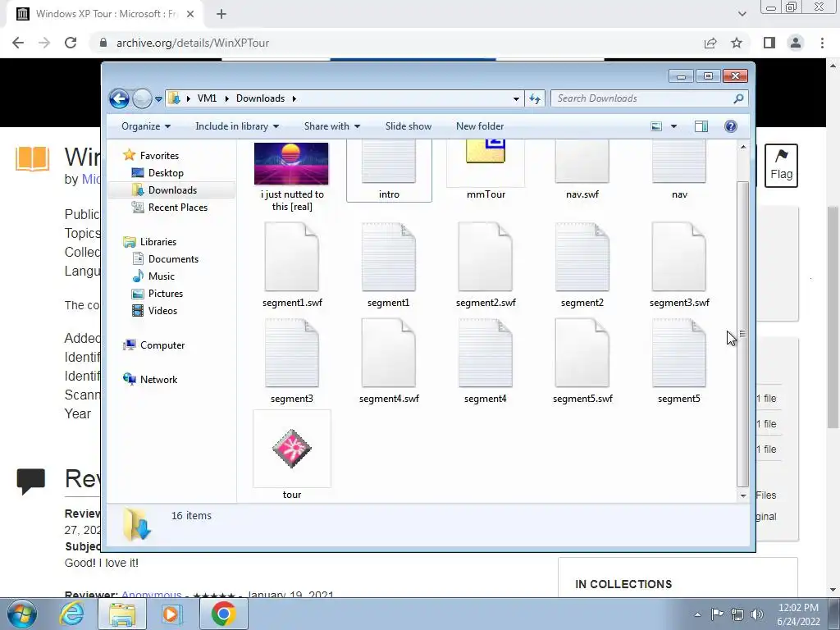The image size is (840, 630).
Task: Change the view icon in toolbar
Action: pyautogui.click(x=656, y=126)
